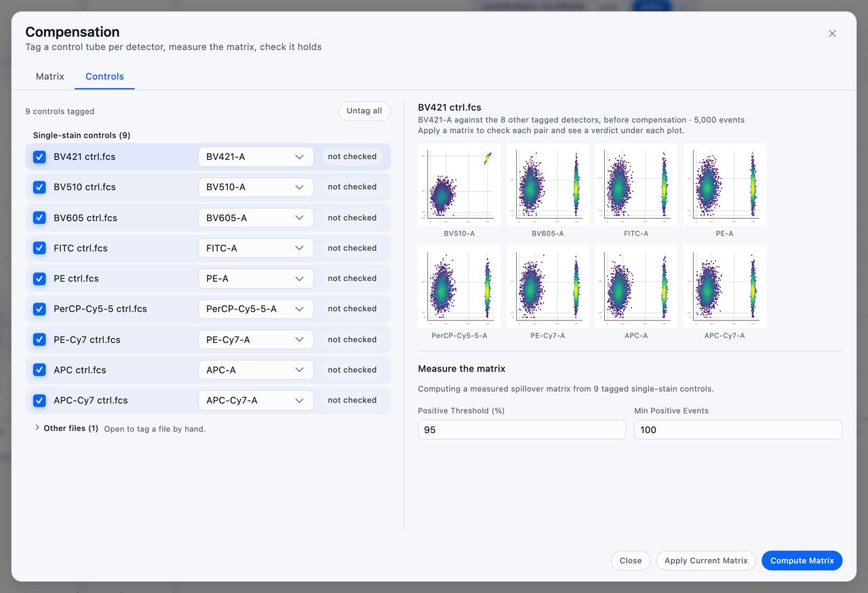
Task: Click the BV421 row's not checked status
Action: 352,157
